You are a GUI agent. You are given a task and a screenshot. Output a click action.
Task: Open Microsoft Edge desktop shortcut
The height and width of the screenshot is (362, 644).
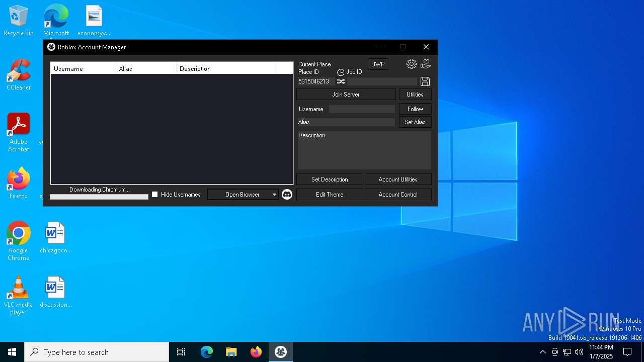(x=56, y=21)
